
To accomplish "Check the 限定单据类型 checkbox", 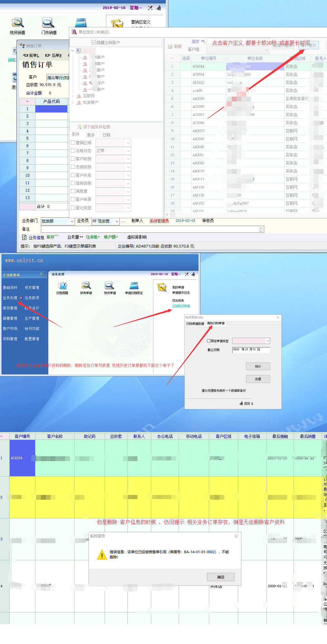I will pyautogui.click(x=209, y=341).
